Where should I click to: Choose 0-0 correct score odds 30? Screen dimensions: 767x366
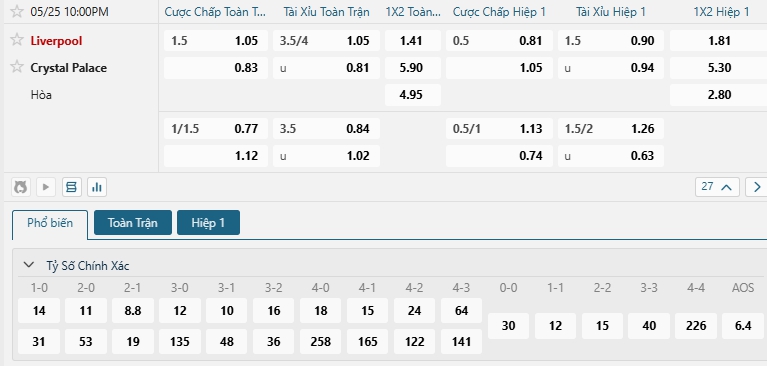508,326
